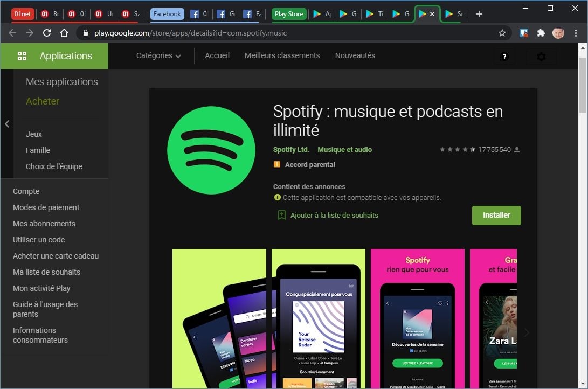Open the Accueil section
This screenshot has height=389, width=588.
point(217,55)
